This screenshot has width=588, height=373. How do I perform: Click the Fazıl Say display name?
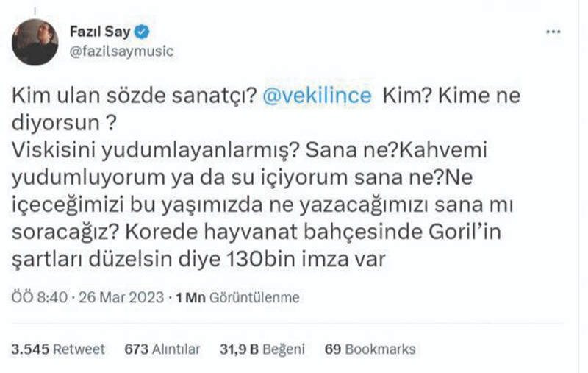coord(103,32)
